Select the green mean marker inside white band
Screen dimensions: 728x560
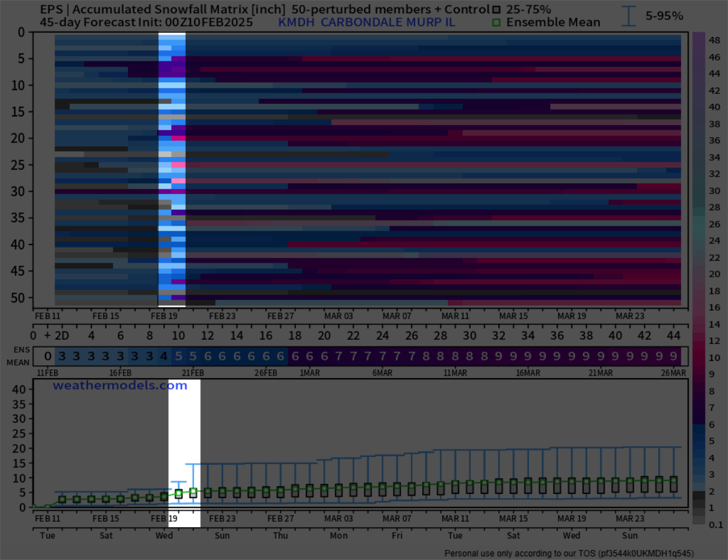[x=178, y=493]
